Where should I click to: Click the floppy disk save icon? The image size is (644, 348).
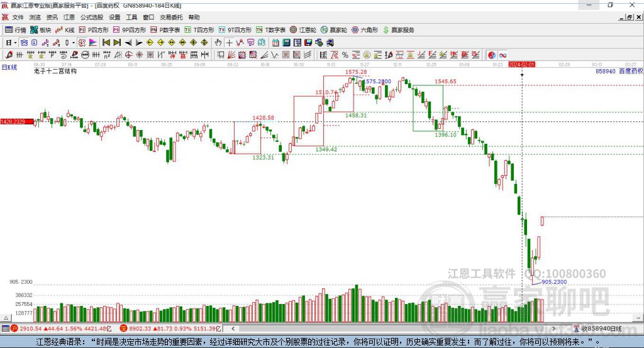(x=308, y=43)
